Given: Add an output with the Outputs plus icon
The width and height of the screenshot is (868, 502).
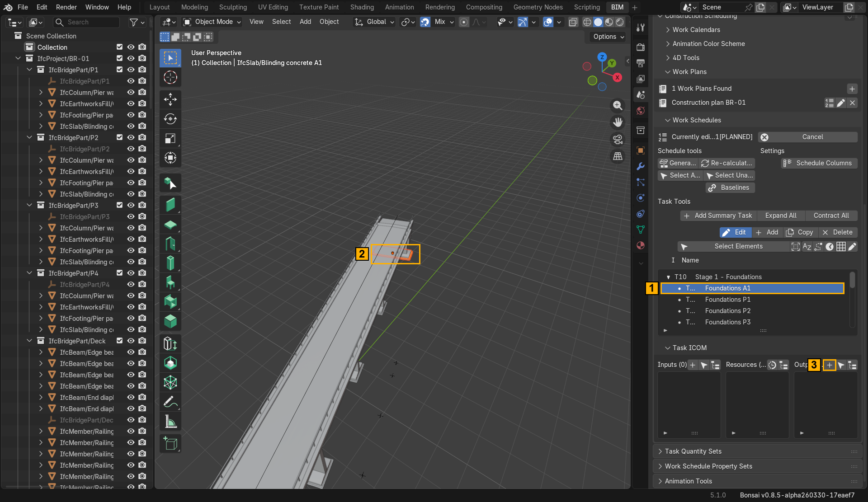Looking at the screenshot, I should tap(830, 365).
